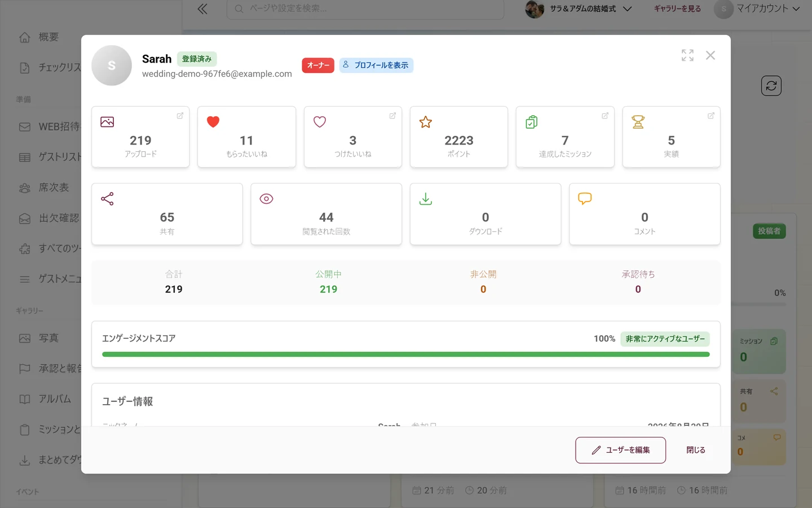
Task: Click the red heart icon for received likes
Action: click(213, 122)
